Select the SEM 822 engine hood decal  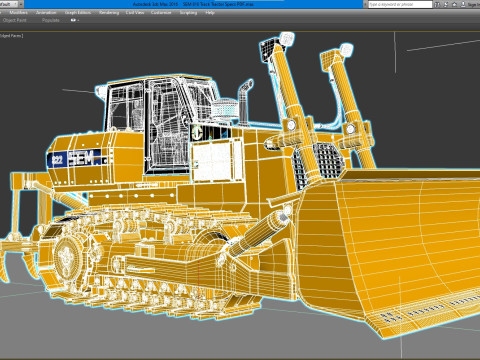point(77,158)
